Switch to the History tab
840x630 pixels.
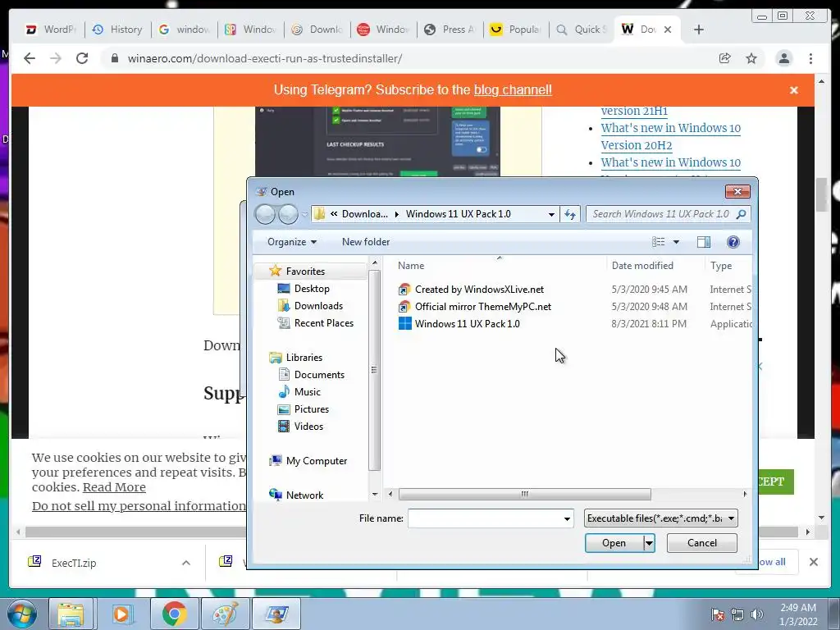click(x=118, y=30)
